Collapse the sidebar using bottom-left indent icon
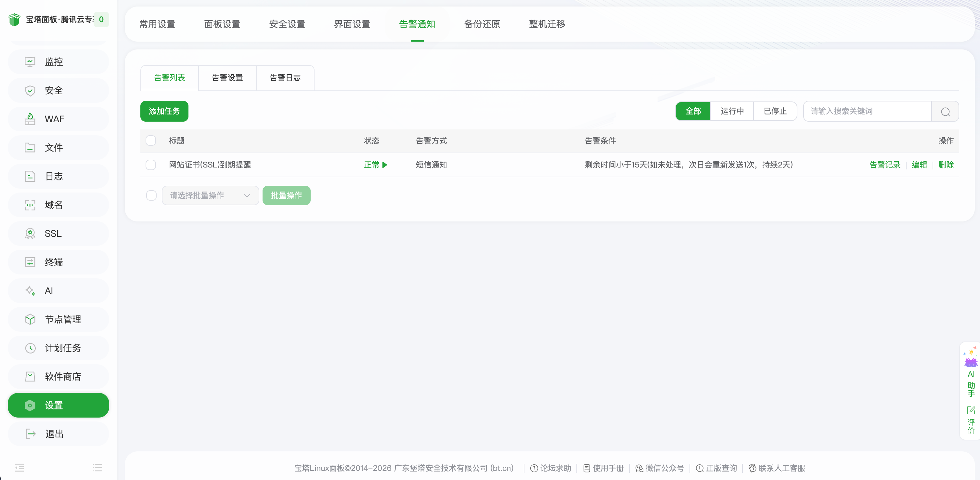980x480 pixels. click(x=19, y=467)
